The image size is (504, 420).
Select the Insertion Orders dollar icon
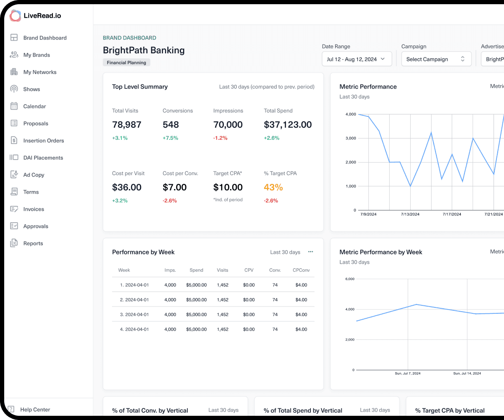(x=14, y=140)
